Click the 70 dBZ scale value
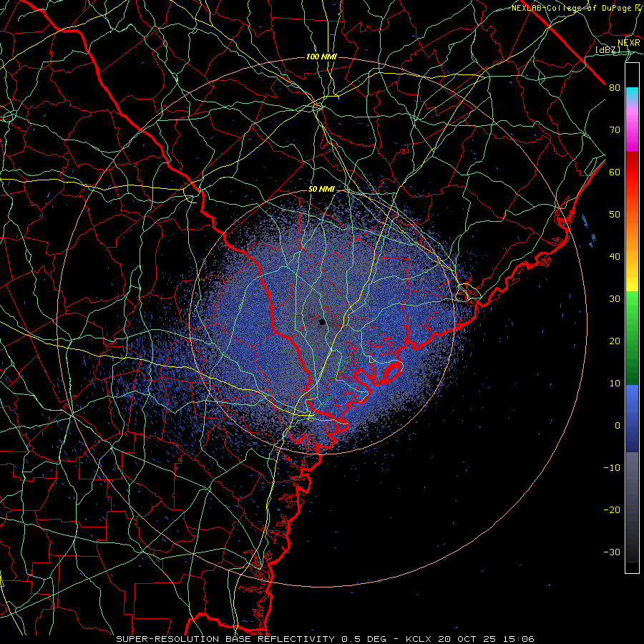The height and width of the screenshot is (644, 644). pos(615,130)
